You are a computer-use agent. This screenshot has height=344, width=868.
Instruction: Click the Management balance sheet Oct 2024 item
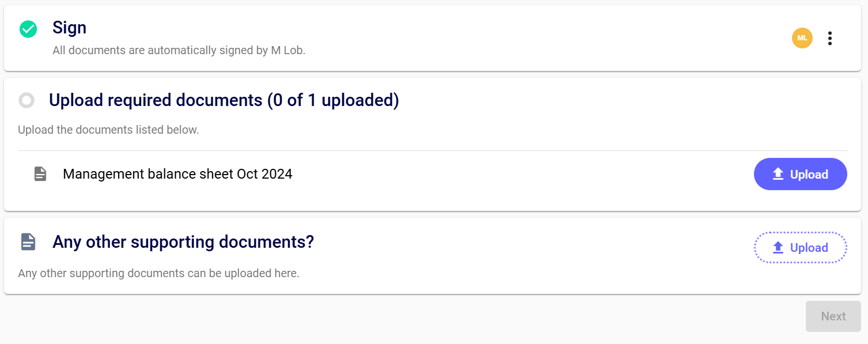pyautogui.click(x=177, y=174)
